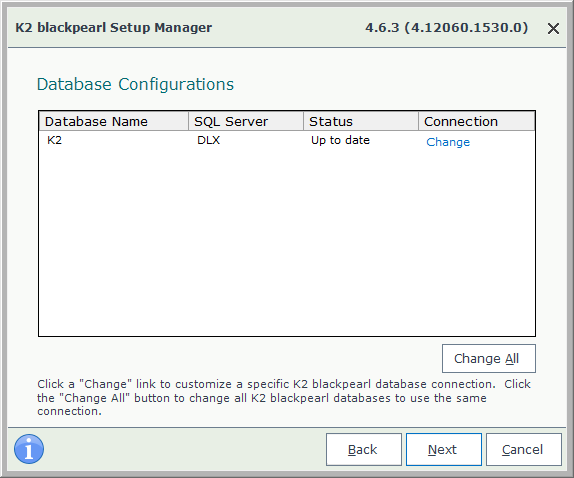
Task: Click the Change link for K2 database
Action: point(448,142)
